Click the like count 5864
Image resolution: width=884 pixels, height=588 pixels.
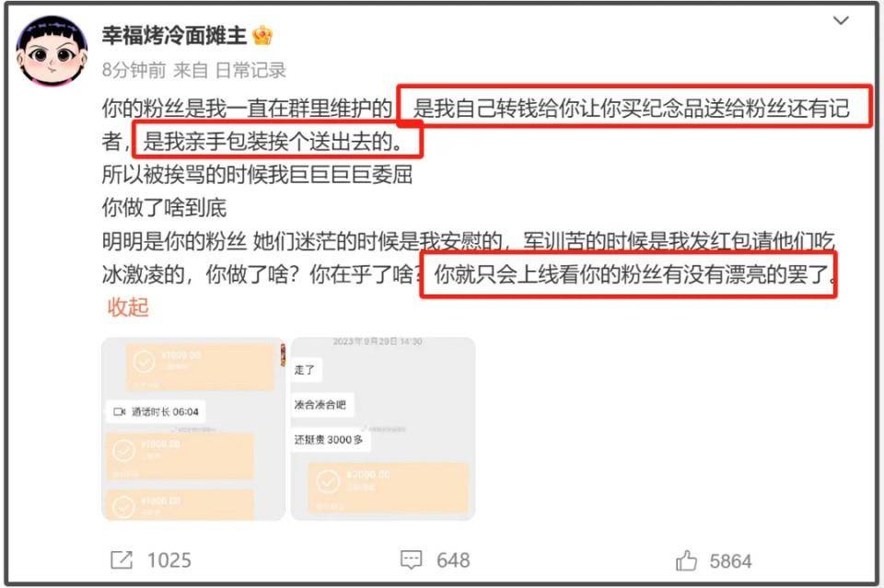[730, 561]
